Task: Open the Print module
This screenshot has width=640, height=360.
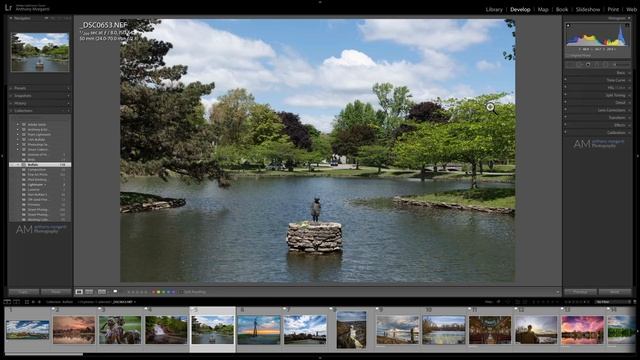Action: [x=613, y=9]
